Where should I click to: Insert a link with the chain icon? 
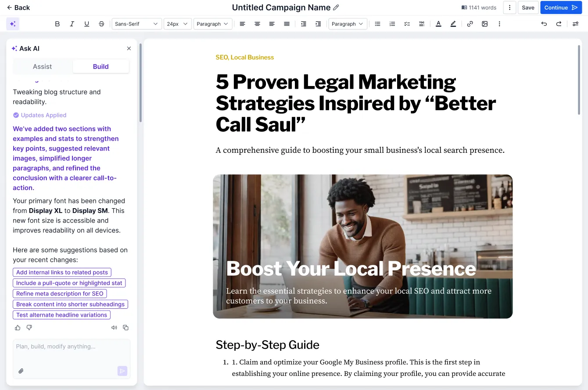470,24
